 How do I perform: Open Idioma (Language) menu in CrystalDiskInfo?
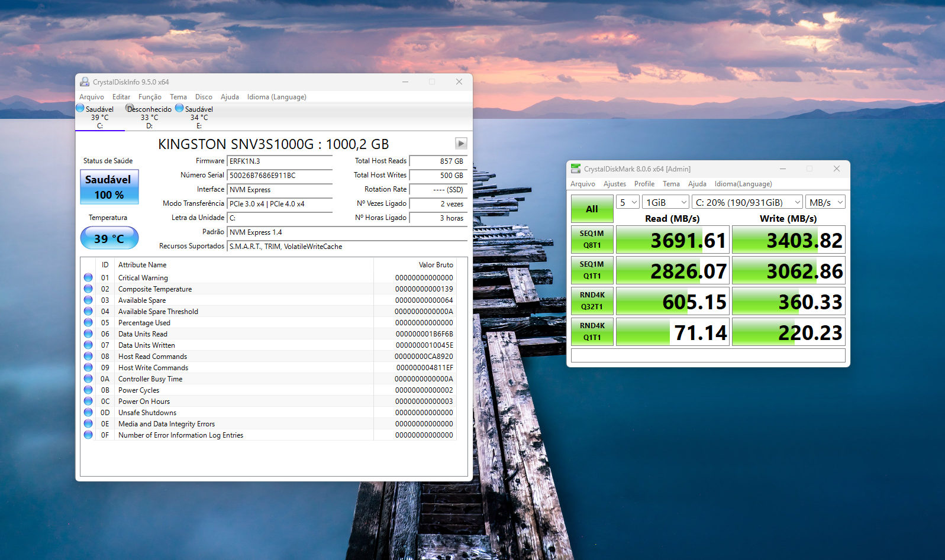pos(277,97)
